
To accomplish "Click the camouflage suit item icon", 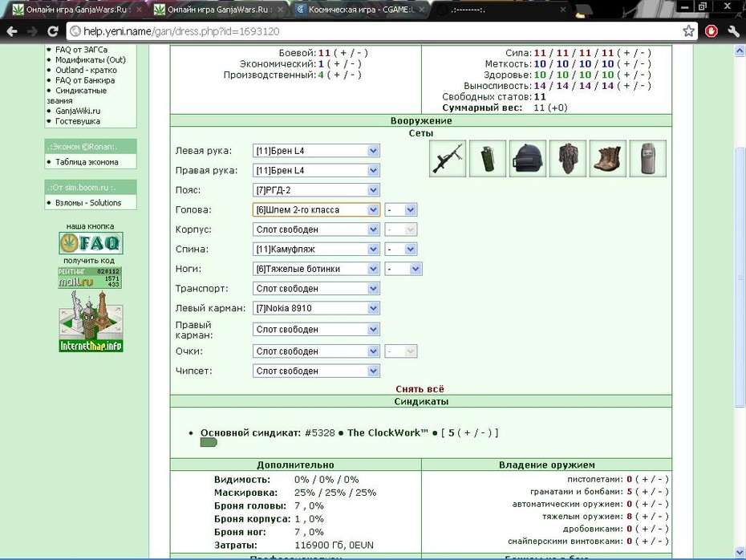I will pos(568,159).
